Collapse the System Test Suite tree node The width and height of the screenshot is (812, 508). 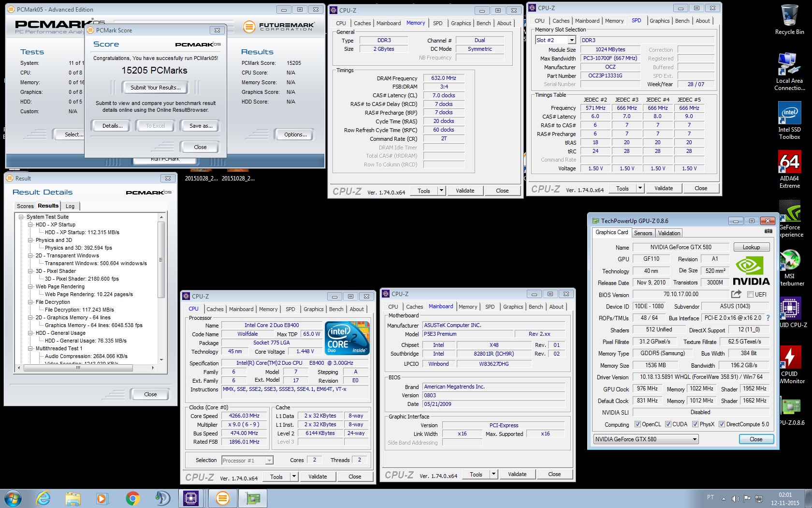coord(21,217)
